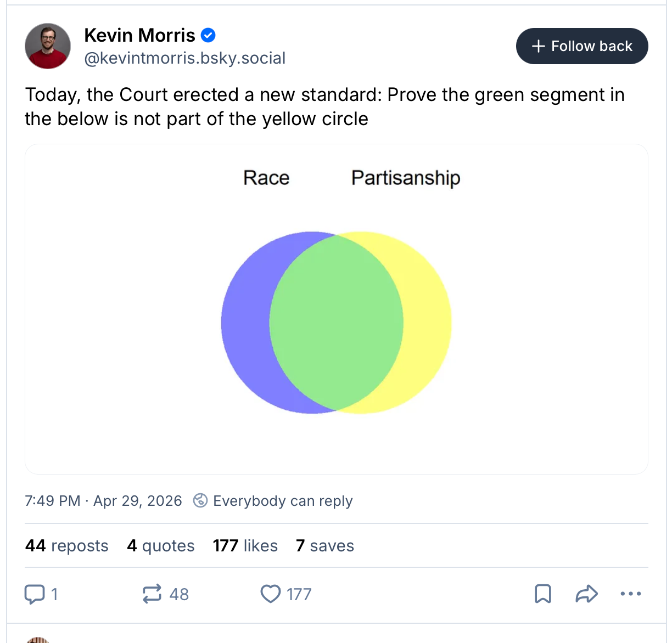Open the three-dot more options menu
672x643 pixels.
630,594
